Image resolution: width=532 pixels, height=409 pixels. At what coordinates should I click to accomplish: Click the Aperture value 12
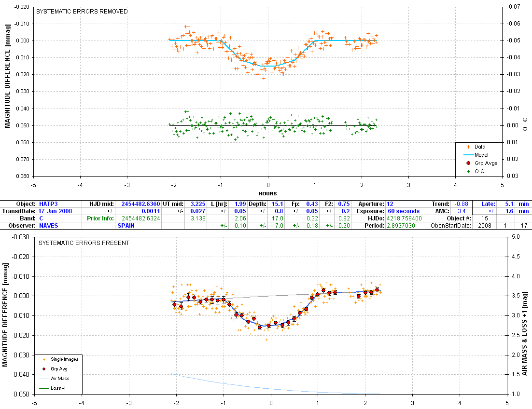point(390,204)
